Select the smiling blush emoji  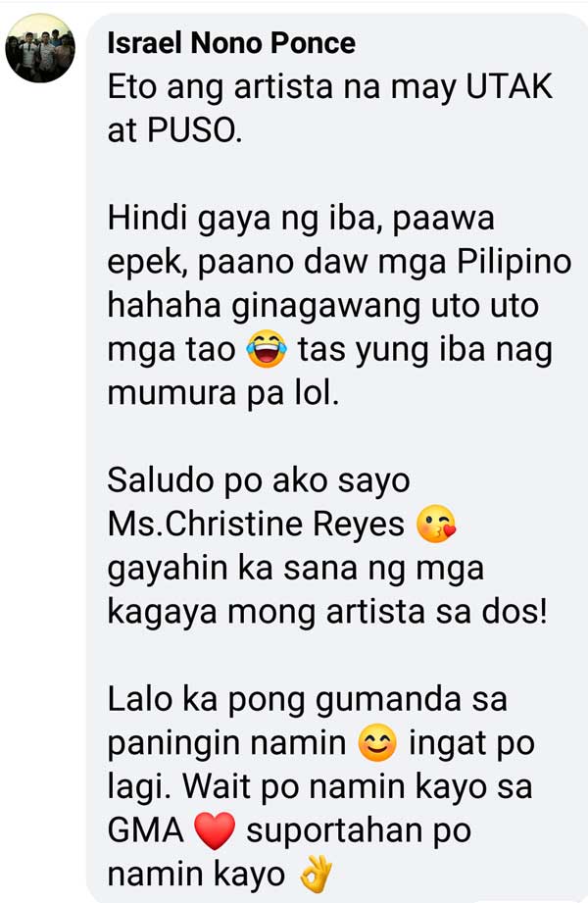tap(377, 743)
